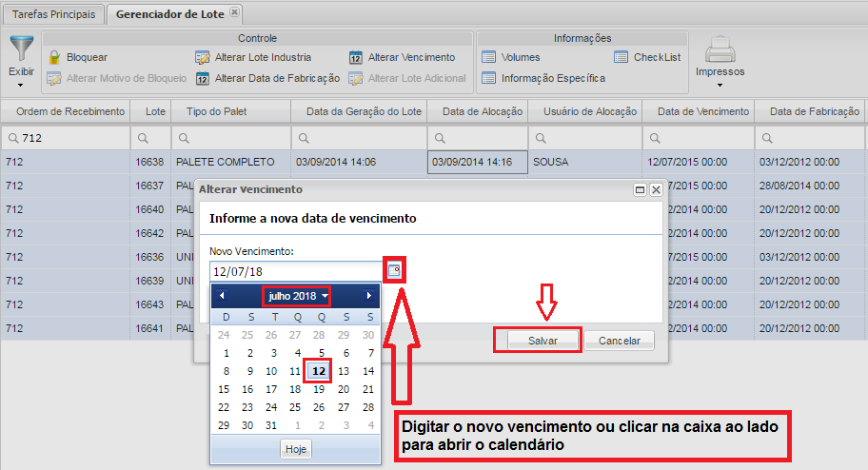Image resolution: width=868 pixels, height=470 pixels.
Task: Close the Alterar Vencimento dialog
Action: pyautogui.click(x=656, y=190)
